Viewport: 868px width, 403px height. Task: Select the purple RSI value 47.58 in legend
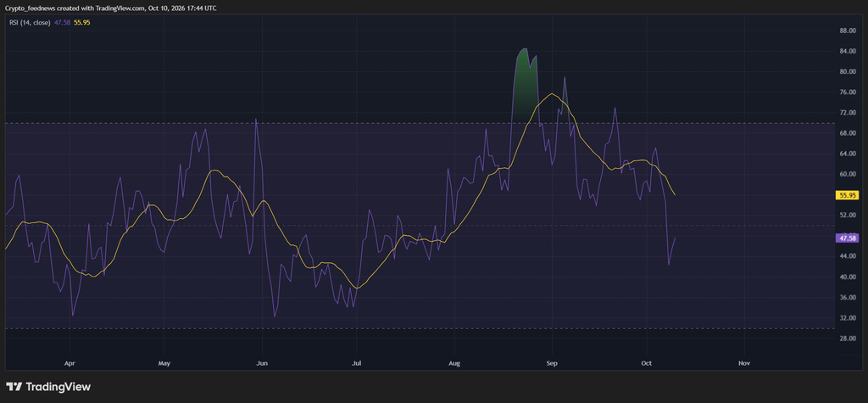[x=62, y=23]
